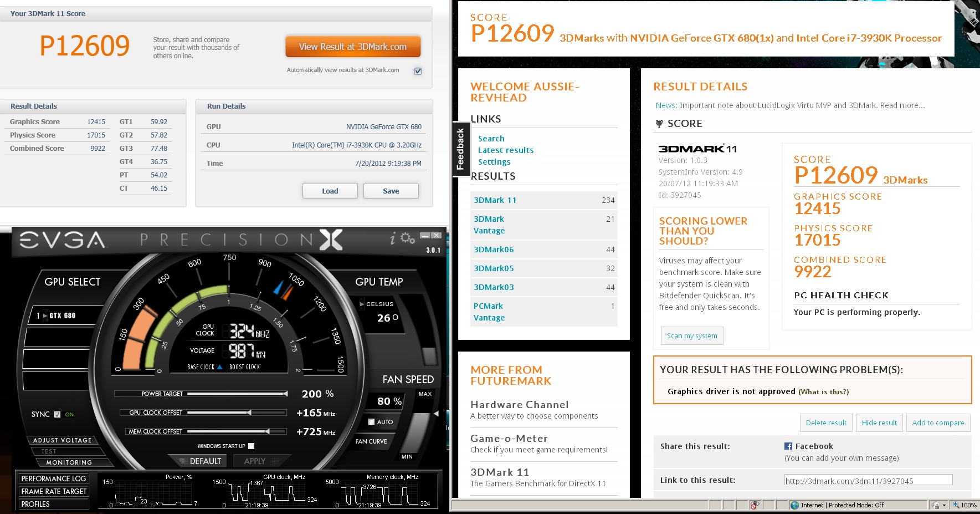The image size is (980, 514).
Task: Open the Performance Log panel
Action: point(54,479)
